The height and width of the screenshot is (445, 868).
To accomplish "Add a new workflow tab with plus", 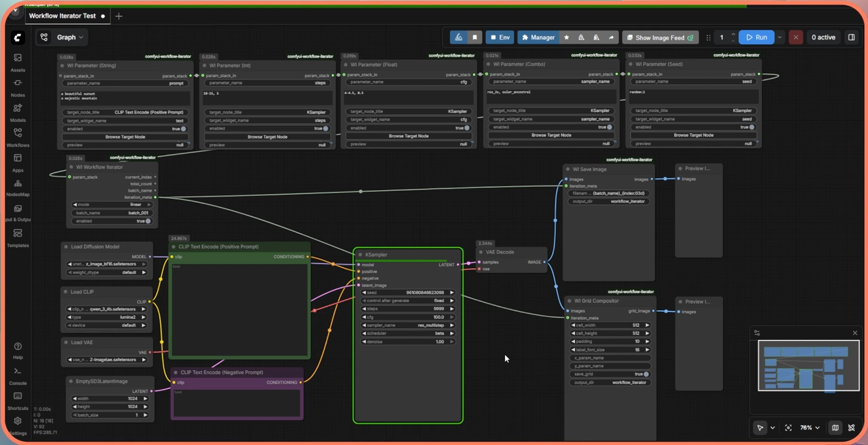I will coord(119,16).
